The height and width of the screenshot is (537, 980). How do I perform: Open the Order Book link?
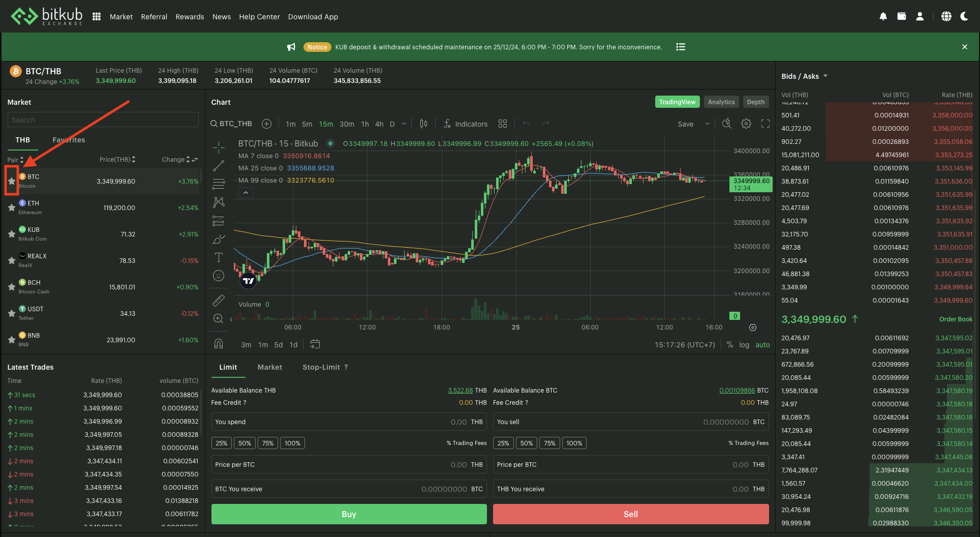click(x=956, y=319)
